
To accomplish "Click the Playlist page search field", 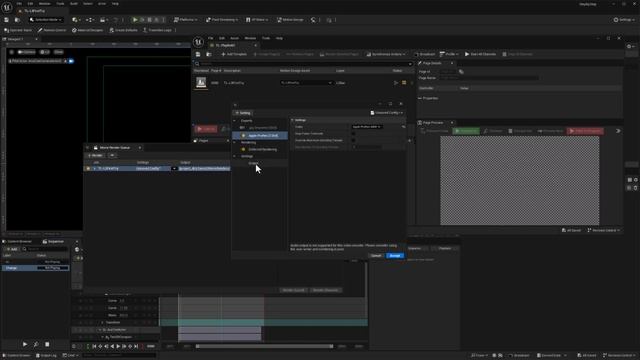I will (x=303, y=64).
